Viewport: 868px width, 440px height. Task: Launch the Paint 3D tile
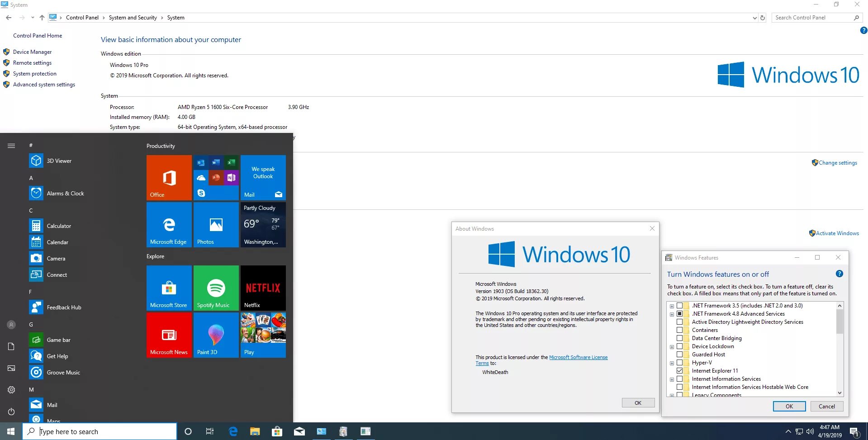click(x=216, y=335)
